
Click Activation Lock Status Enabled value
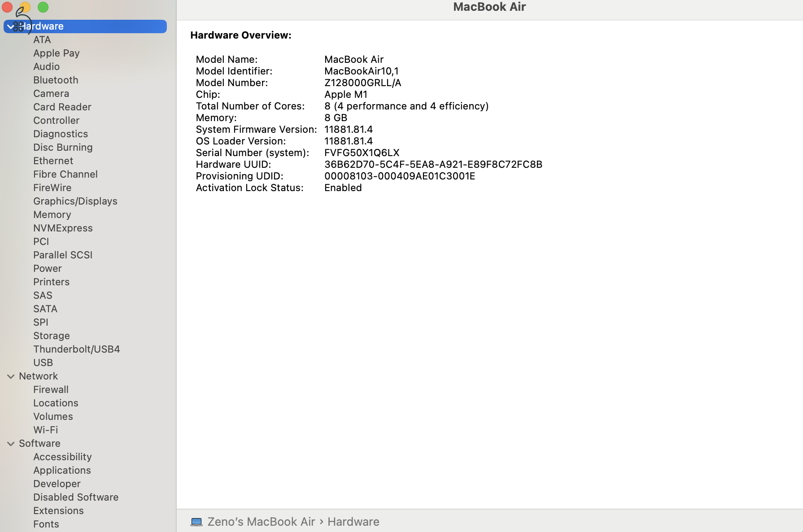343,188
